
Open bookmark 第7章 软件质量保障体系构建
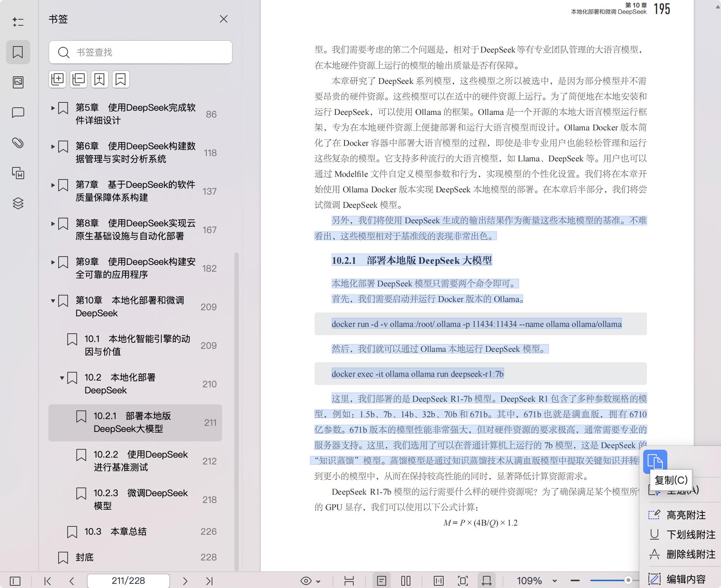pos(135,191)
